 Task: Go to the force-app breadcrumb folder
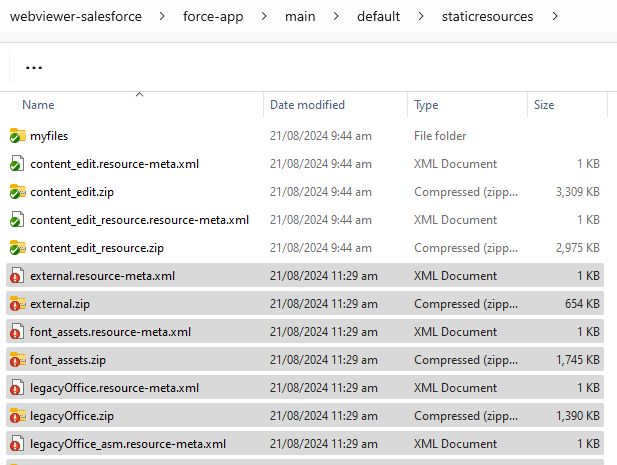213,17
